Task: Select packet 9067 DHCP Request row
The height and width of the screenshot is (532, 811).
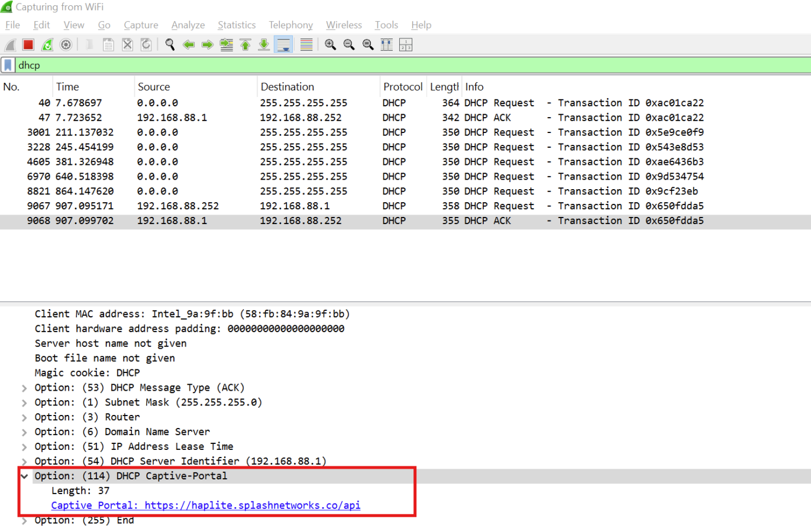Action: [x=405, y=206]
